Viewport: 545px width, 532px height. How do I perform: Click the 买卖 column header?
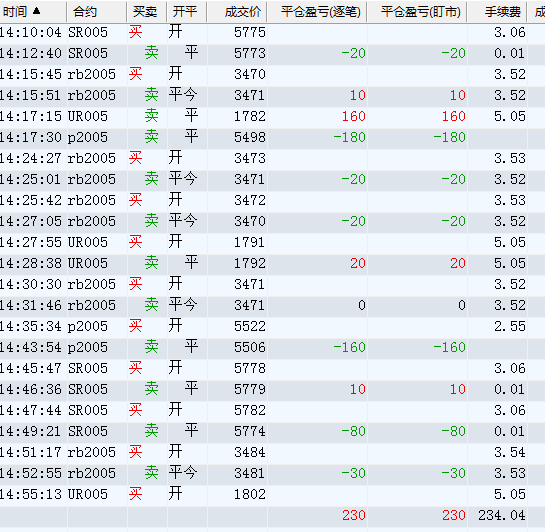coord(146,12)
